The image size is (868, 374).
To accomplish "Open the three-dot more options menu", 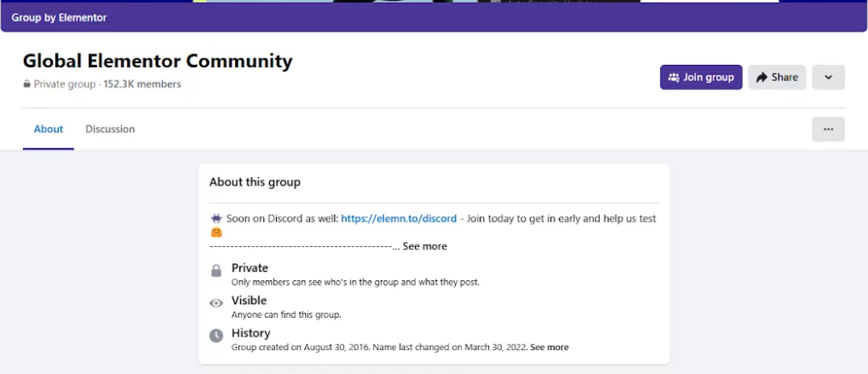I will click(827, 129).
